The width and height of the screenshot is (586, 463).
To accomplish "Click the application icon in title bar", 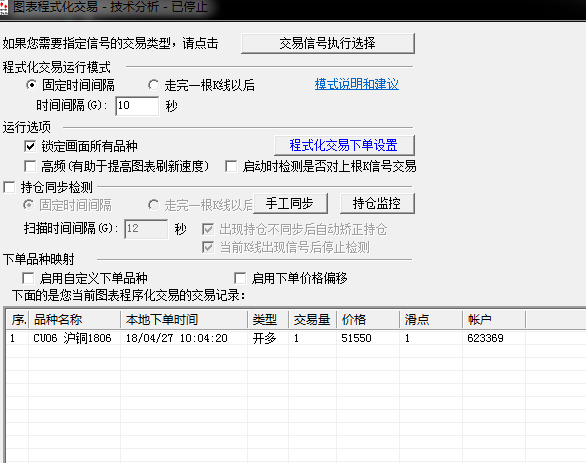I will (x=4, y=7).
